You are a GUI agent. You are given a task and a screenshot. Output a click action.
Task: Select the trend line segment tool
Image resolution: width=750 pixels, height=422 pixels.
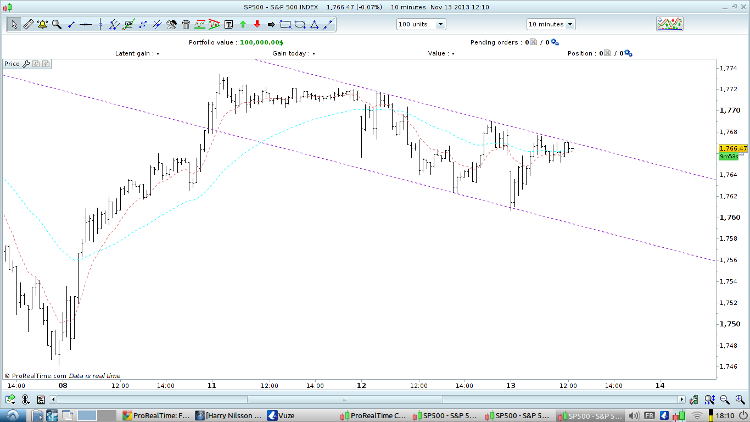pyautogui.click(x=71, y=24)
